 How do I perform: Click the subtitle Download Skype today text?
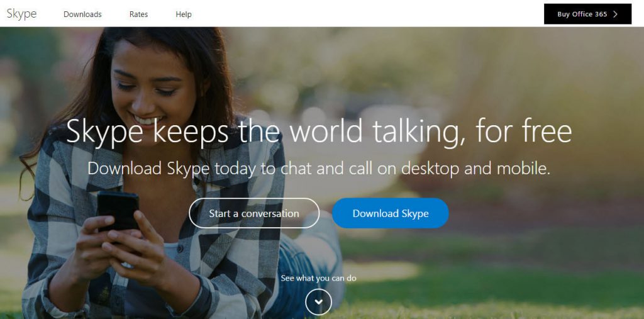[x=319, y=169]
